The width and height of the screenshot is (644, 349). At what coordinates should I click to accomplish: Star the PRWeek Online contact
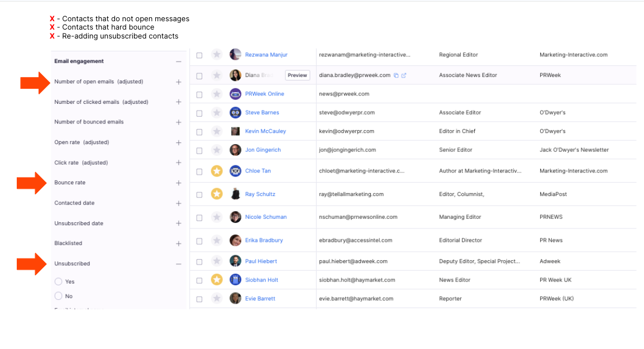click(217, 94)
